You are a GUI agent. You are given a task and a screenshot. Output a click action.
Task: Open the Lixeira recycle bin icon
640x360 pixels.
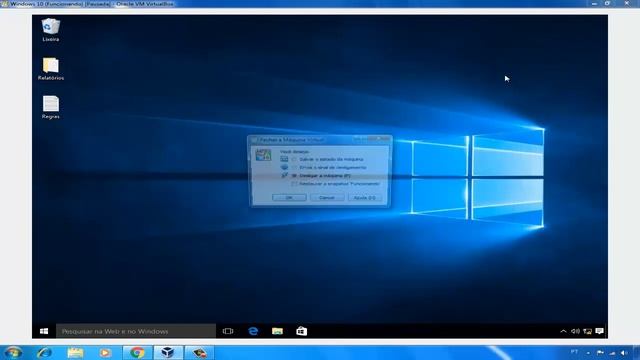[x=51, y=30]
